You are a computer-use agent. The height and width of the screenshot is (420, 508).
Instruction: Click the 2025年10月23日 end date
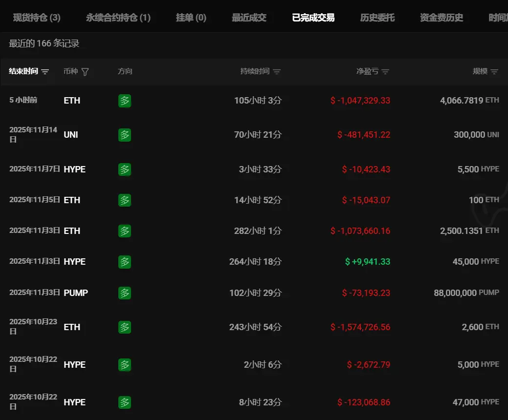click(33, 327)
